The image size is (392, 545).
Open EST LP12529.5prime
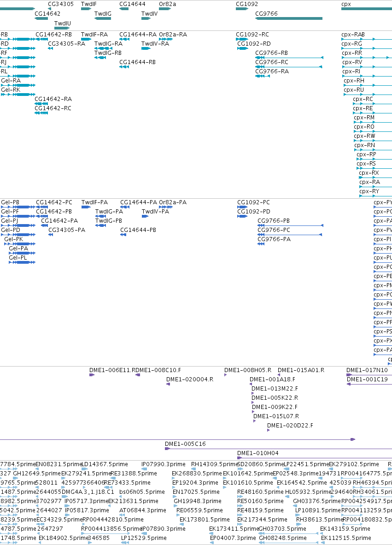pyautogui.click(x=144, y=538)
